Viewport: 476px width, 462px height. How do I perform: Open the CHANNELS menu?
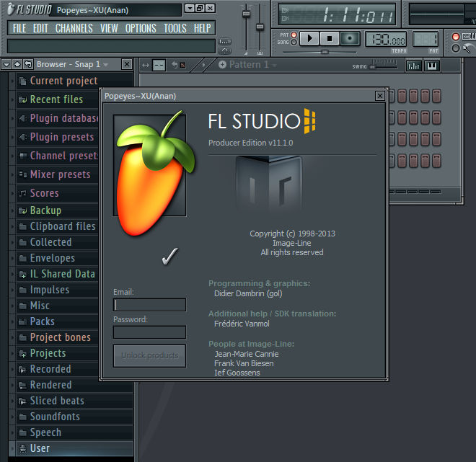pos(74,29)
